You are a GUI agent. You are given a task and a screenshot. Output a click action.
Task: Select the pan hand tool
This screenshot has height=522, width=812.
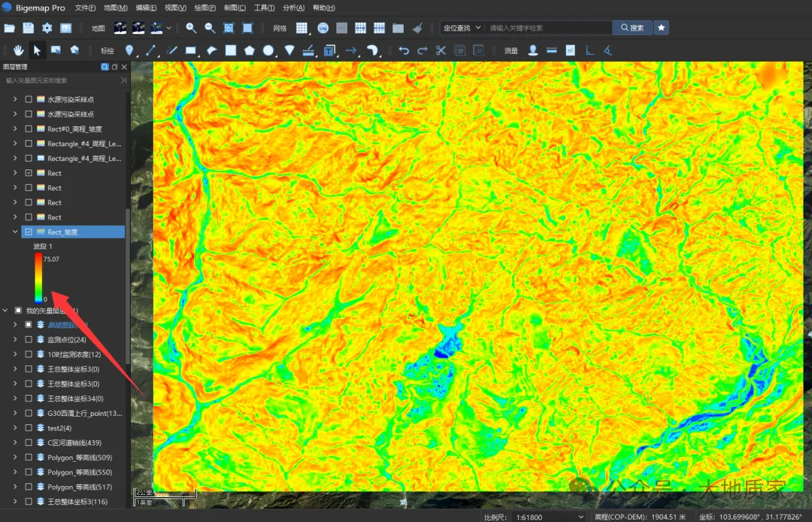tap(19, 50)
